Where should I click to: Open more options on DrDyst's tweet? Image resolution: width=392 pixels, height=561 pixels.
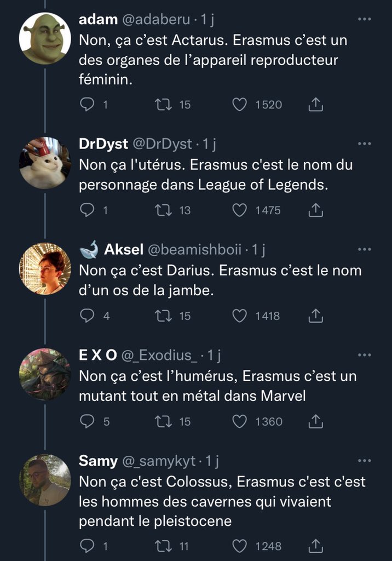coord(364,144)
